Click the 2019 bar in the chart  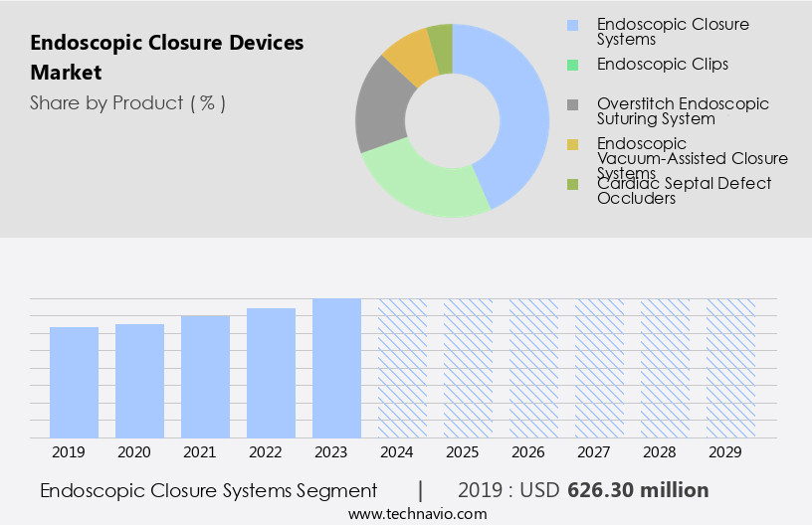pos(75,382)
